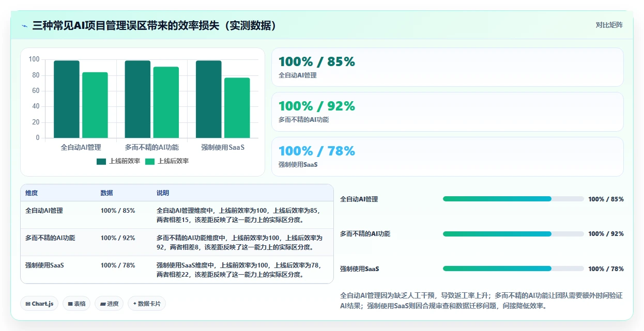Screen dimensions: 644x331
Task: Select the 全自动AI管理 table row cell
Action: point(44,211)
